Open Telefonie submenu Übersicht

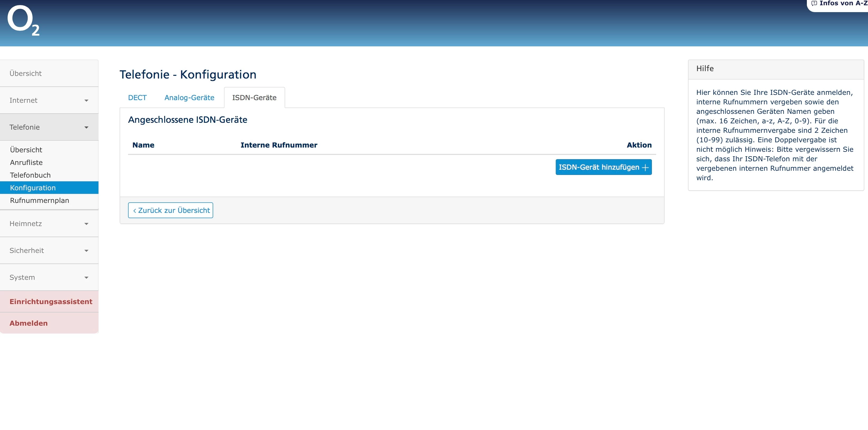[x=26, y=150]
